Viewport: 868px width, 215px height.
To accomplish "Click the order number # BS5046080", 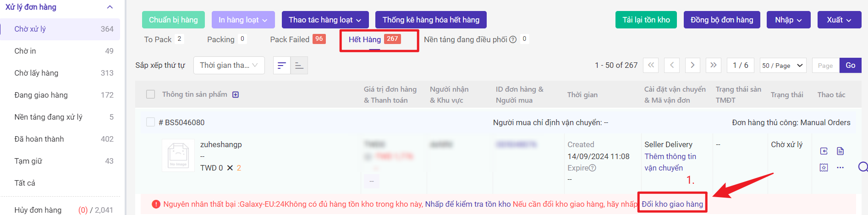I will pos(181,122).
